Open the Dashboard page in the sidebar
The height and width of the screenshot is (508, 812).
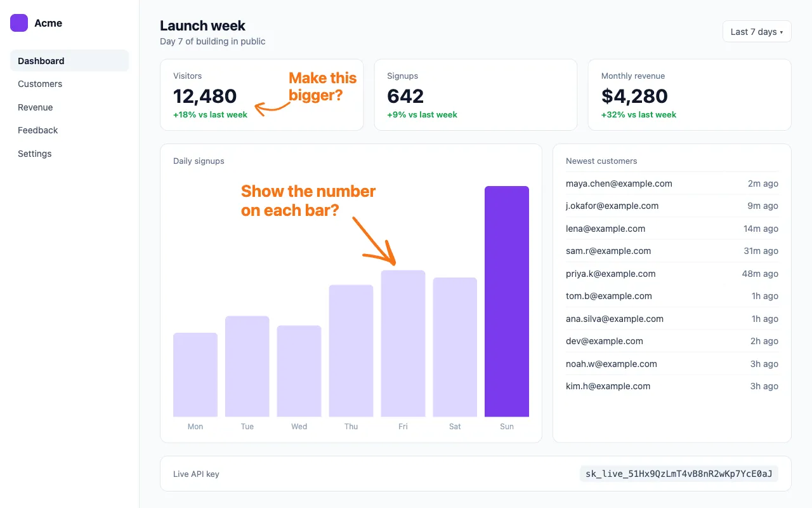(x=69, y=61)
